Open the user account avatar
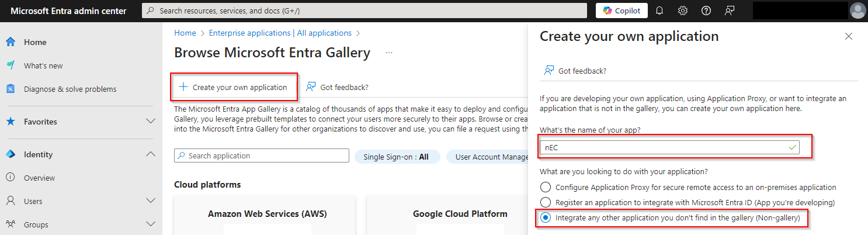This screenshot has width=868, height=235. coord(858,11)
